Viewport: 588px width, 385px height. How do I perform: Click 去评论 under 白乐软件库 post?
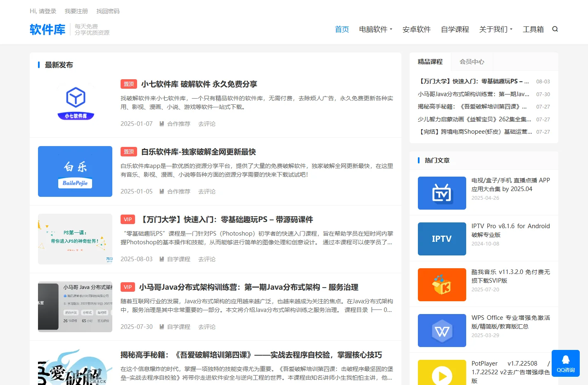point(207,191)
